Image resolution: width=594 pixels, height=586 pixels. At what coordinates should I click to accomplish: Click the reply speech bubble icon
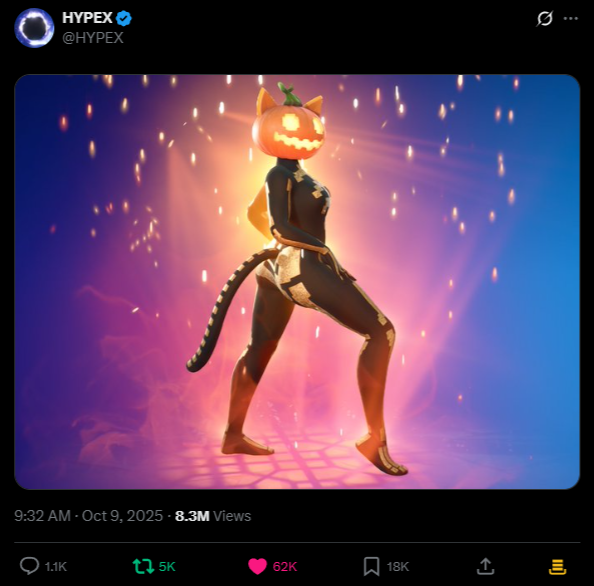29,566
